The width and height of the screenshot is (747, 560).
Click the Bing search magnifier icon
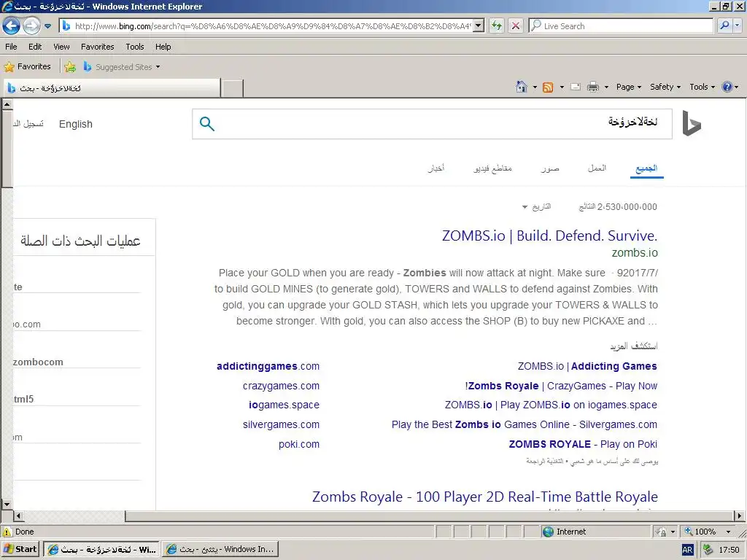[206, 124]
